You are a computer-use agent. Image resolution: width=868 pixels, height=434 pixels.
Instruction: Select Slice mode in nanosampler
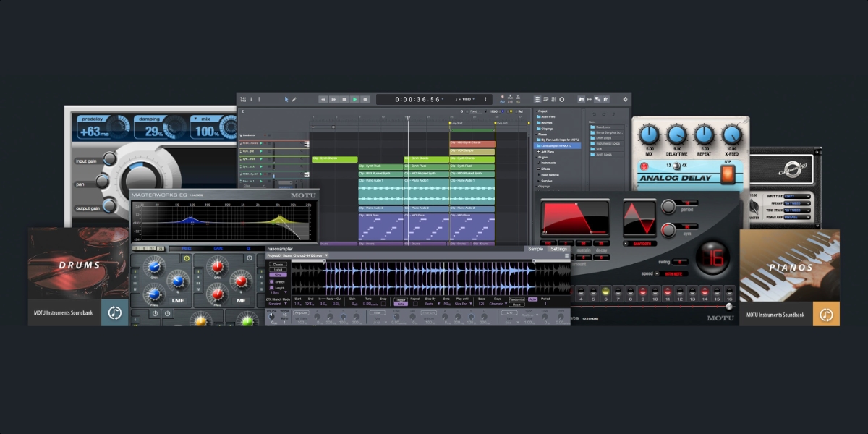pyautogui.click(x=278, y=275)
